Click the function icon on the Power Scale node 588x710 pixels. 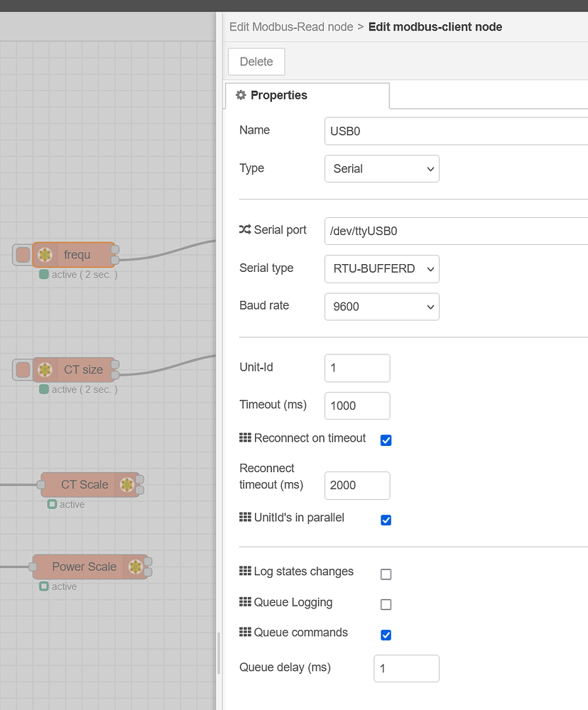[136, 567]
